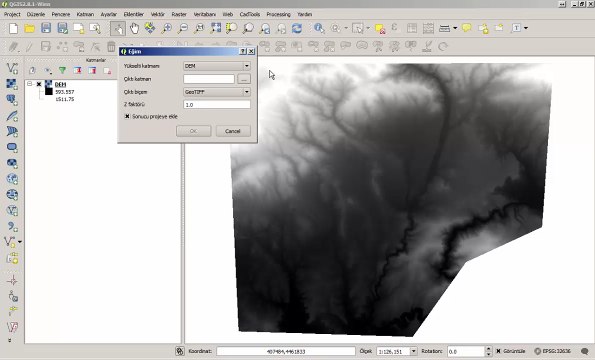This screenshot has width=595, height=360.
Task: Click the New Bookmark icon
Action: [x=483, y=29]
